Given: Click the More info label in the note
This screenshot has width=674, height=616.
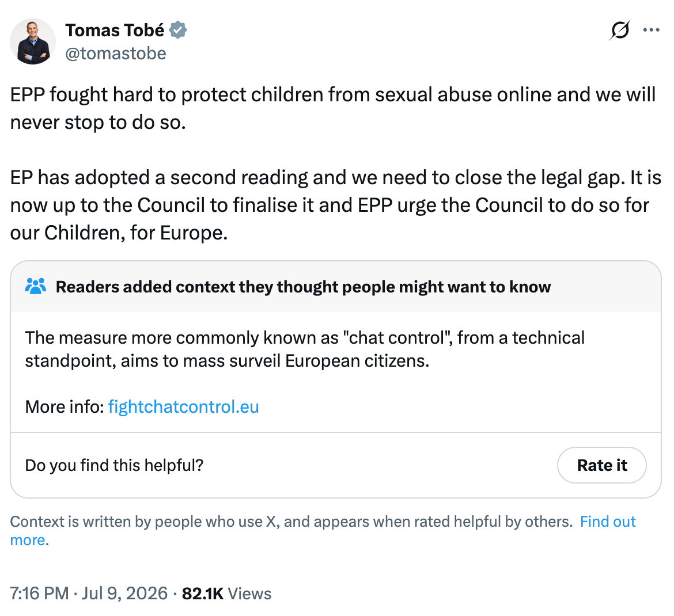Looking at the screenshot, I should point(65,407).
